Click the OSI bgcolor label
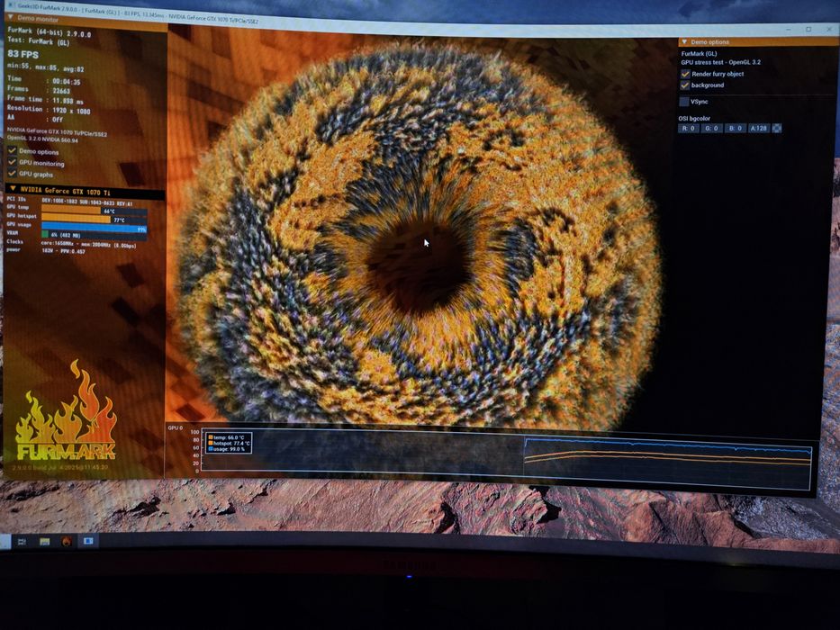840x630 pixels. pyautogui.click(x=694, y=119)
